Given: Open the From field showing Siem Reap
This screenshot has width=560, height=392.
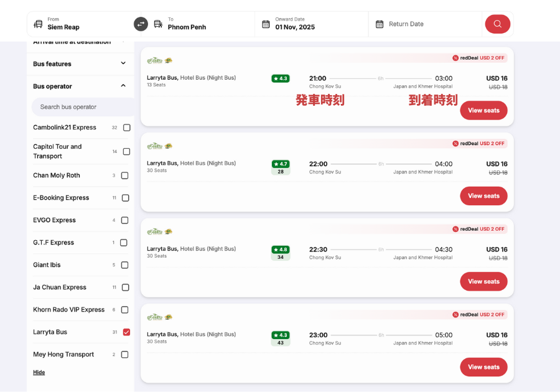Looking at the screenshot, I should pyautogui.click(x=84, y=24).
